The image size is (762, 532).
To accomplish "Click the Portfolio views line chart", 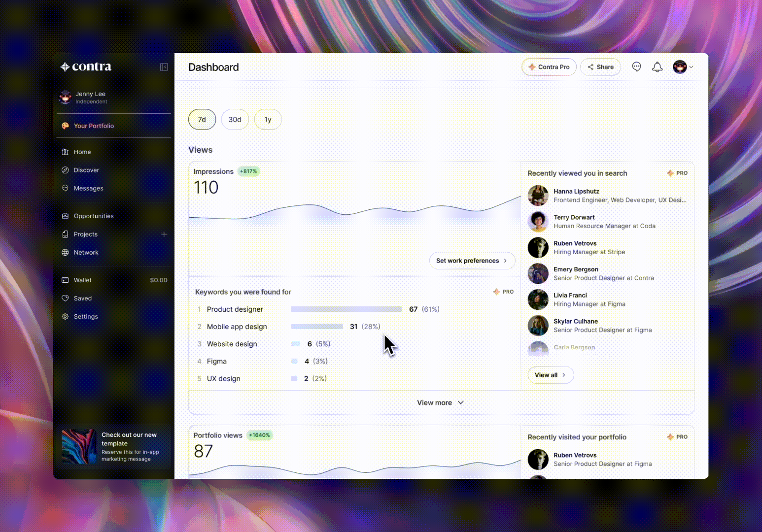I will point(355,469).
